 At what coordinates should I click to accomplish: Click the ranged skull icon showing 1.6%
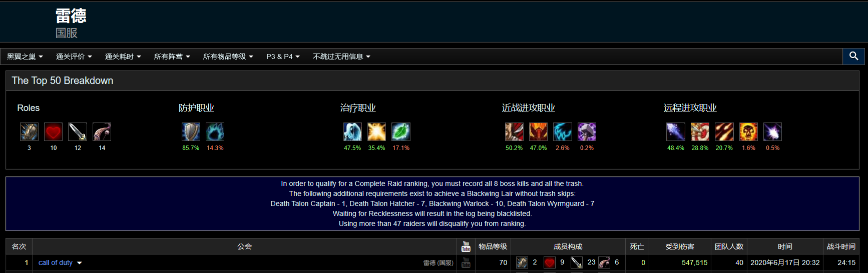coord(748,132)
